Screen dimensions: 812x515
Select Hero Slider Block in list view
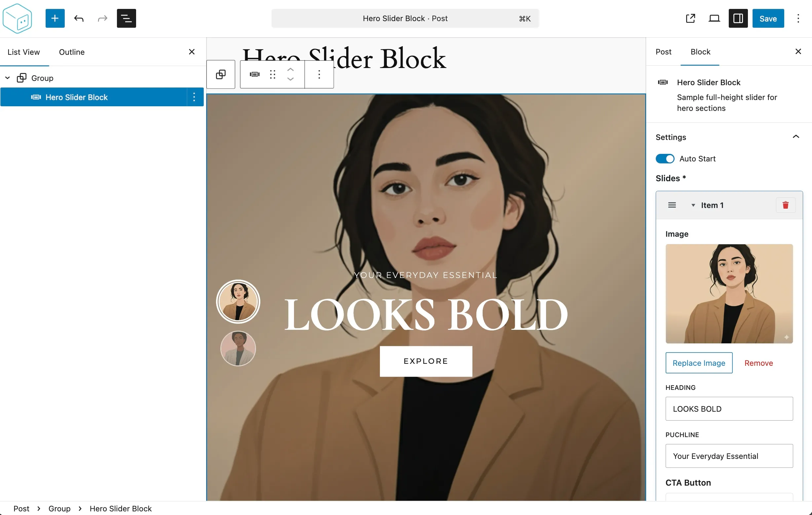[x=94, y=97]
